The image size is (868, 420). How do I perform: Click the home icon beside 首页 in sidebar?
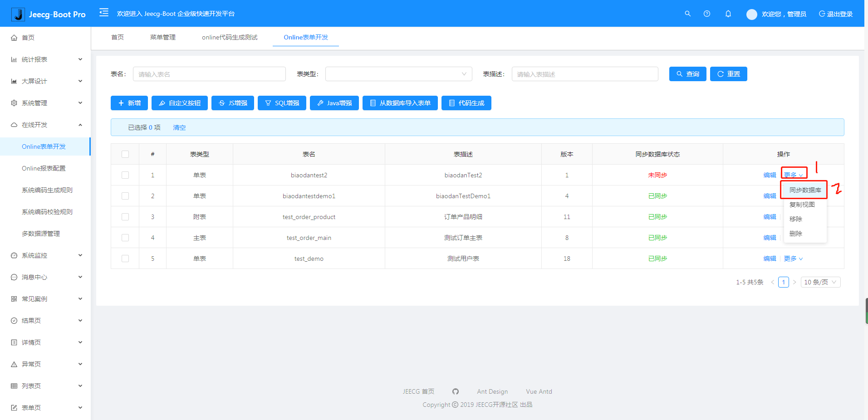14,38
